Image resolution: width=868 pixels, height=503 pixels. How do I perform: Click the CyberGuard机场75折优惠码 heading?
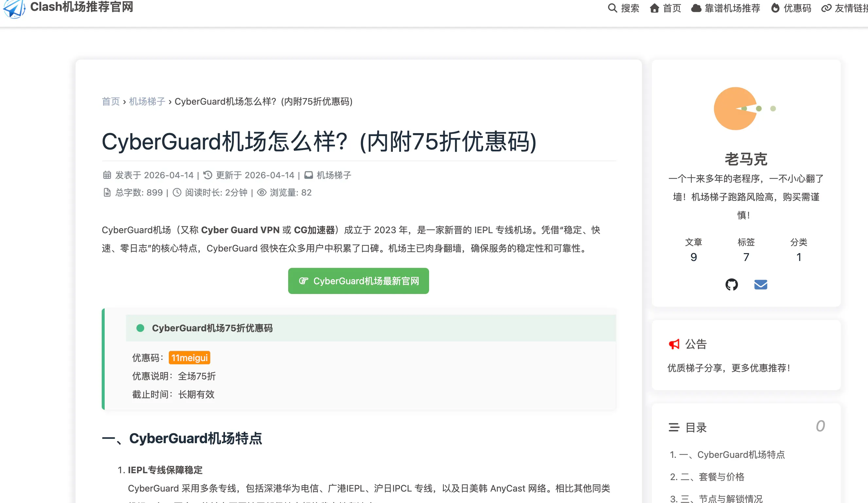[x=212, y=328]
